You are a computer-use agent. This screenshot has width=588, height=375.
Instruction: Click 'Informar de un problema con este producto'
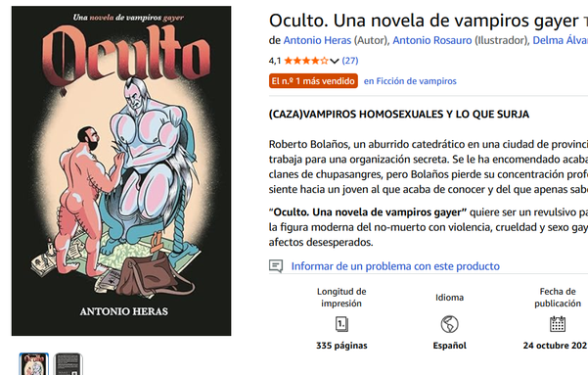(x=395, y=266)
